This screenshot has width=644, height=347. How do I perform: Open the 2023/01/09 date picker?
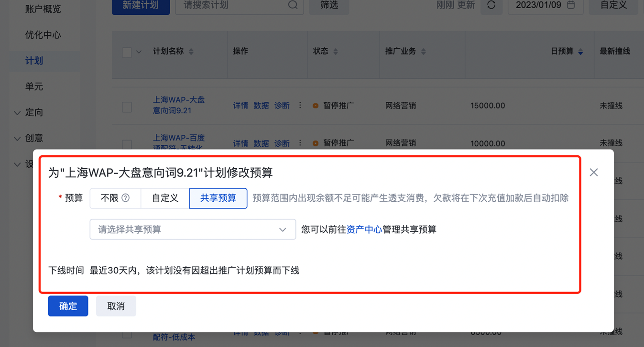(x=545, y=5)
